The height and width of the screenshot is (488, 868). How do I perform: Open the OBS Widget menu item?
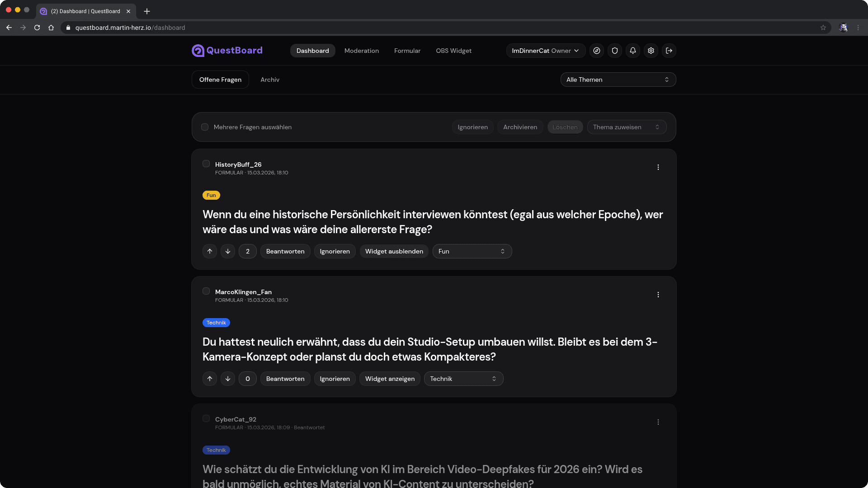point(453,51)
